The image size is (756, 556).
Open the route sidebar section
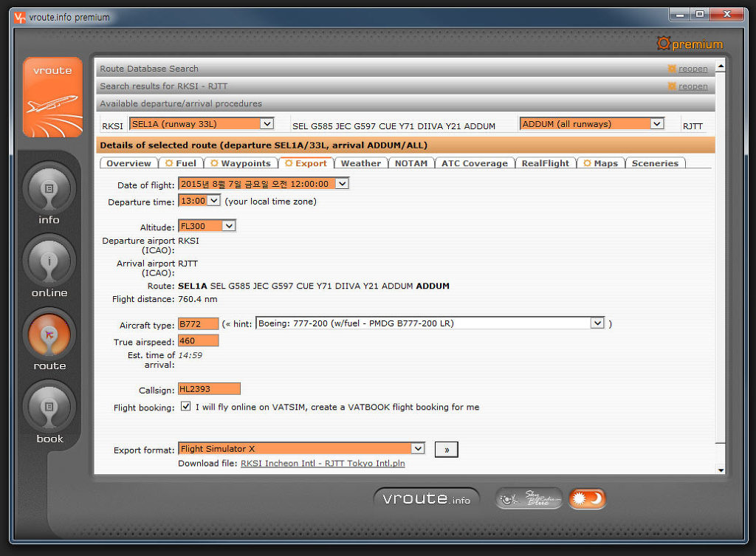[x=49, y=334]
